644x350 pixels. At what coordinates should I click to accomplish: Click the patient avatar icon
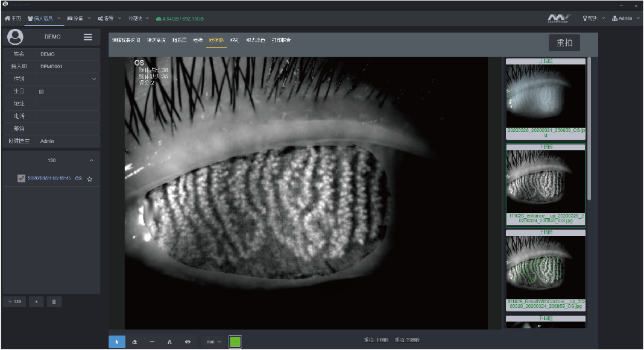[x=15, y=37]
